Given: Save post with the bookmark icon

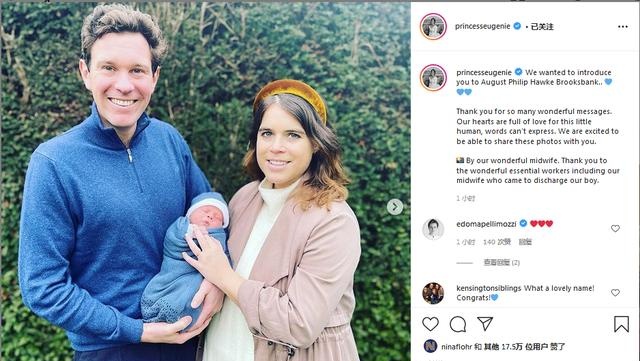Looking at the screenshot, I should pyautogui.click(x=621, y=324).
